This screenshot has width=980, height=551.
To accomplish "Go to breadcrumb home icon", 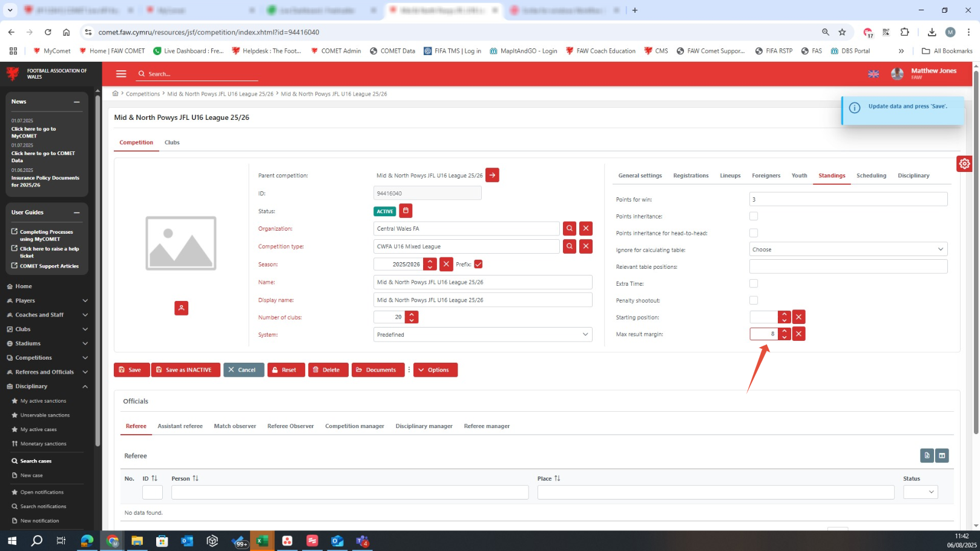I will [x=115, y=94].
